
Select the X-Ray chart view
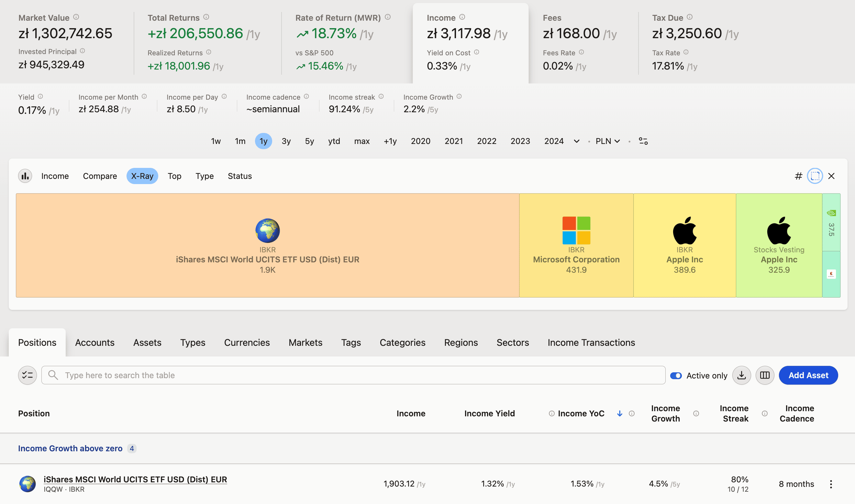(142, 176)
